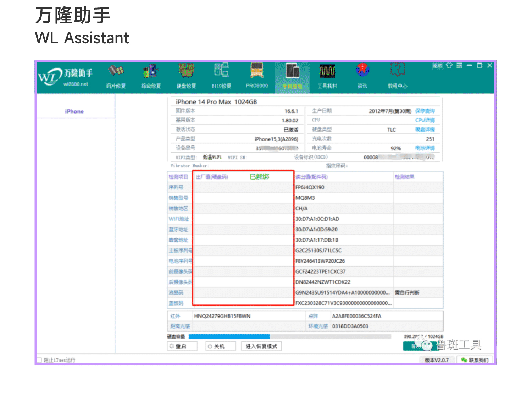Screen dimensions: 532x401
Task: Click the baseband version value 1.80.02
Action: [x=290, y=121]
